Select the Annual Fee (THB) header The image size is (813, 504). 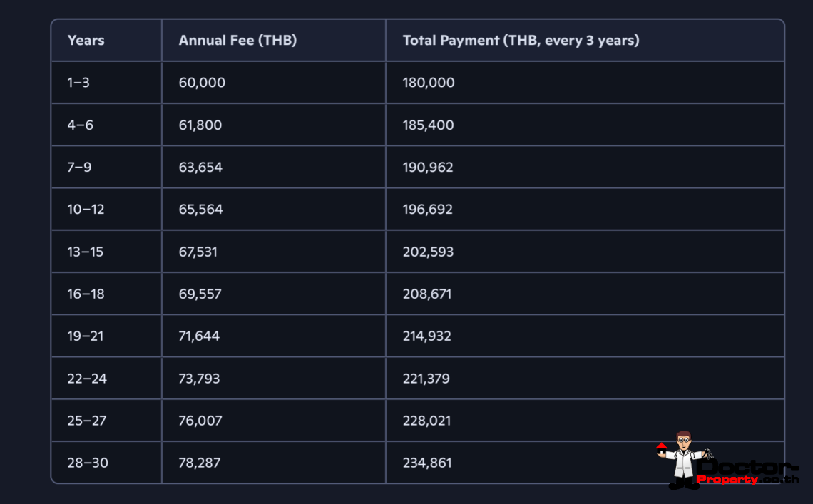click(x=237, y=41)
